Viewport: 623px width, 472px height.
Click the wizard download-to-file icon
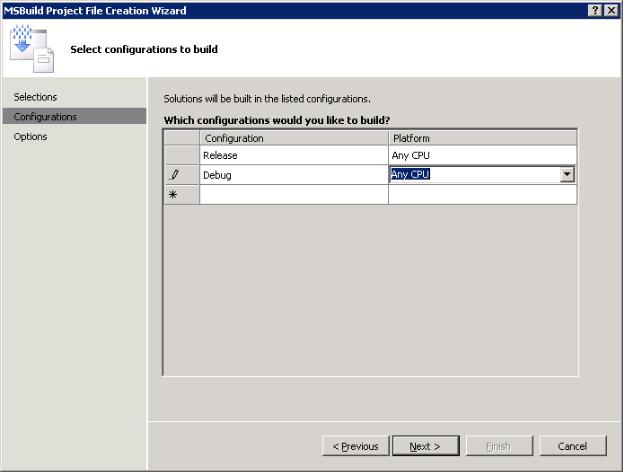pyautogui.click(x=32, y=48)
